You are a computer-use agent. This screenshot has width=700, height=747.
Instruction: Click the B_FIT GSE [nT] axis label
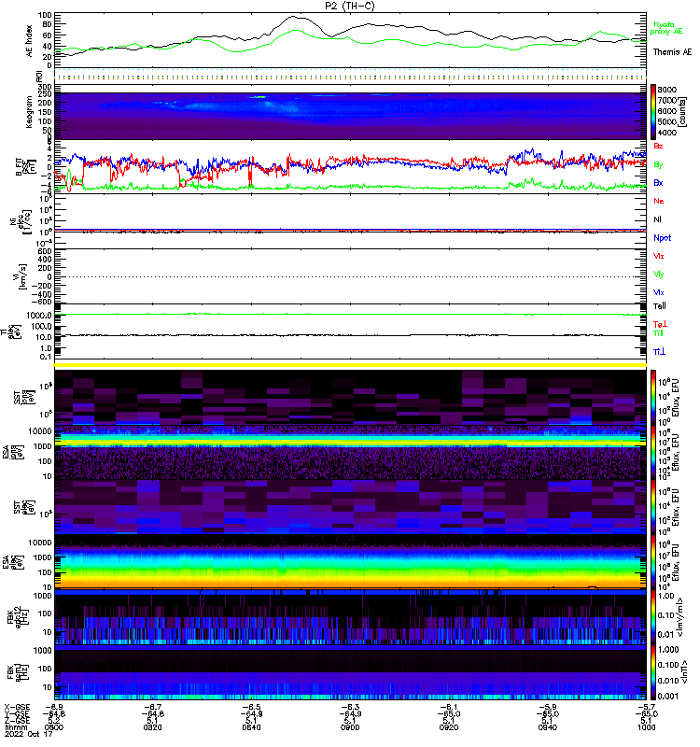pyautogui.click(x=26, y=167)
